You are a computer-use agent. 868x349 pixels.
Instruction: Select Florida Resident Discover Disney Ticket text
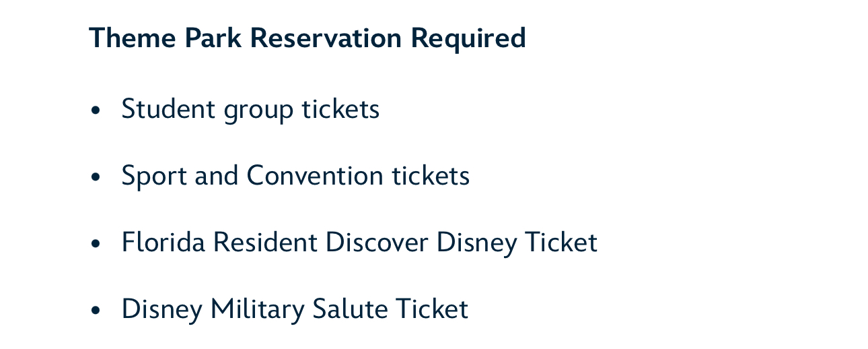pos(359,243)
